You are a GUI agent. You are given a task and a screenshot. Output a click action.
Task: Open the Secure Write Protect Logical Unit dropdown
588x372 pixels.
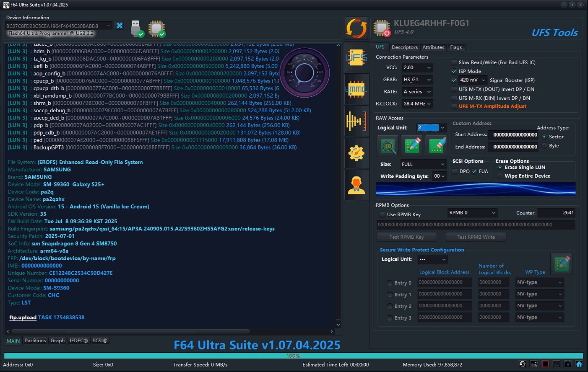point(432,259)
